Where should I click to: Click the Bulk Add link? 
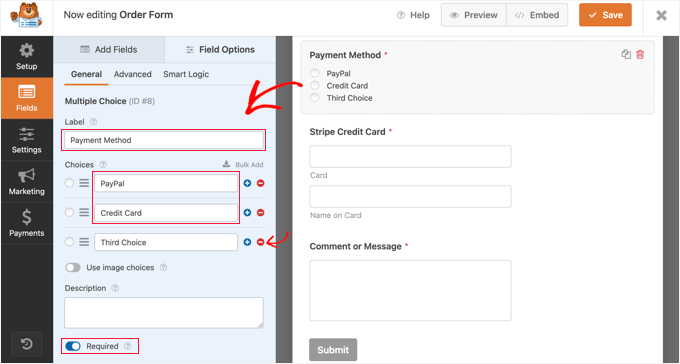click(x=243, y=165)
